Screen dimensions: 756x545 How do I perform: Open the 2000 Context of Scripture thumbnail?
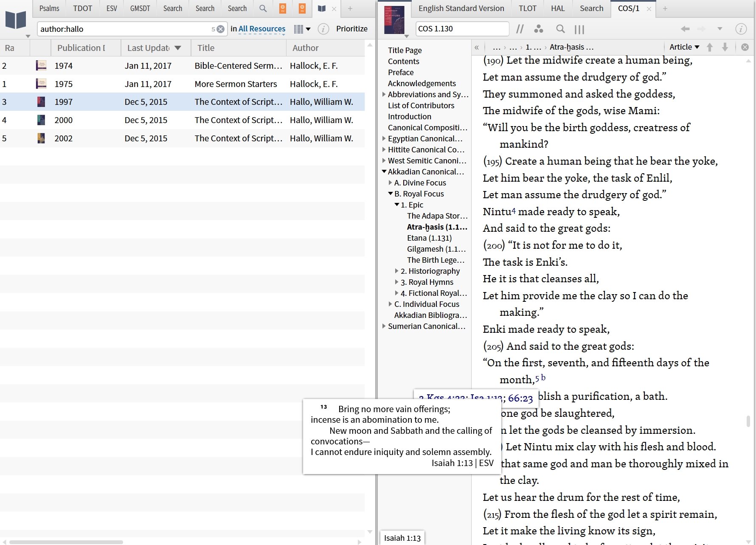pos(41,120)
